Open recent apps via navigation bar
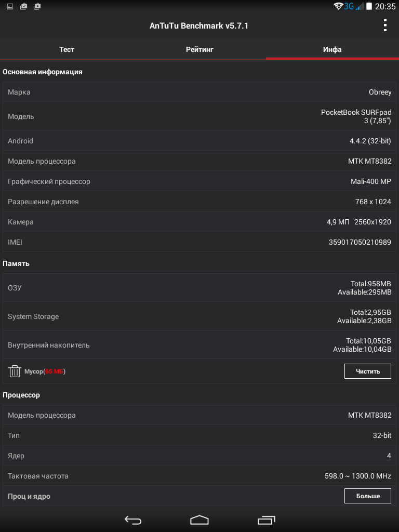This screenshot has width=399, height=532. 266,520
